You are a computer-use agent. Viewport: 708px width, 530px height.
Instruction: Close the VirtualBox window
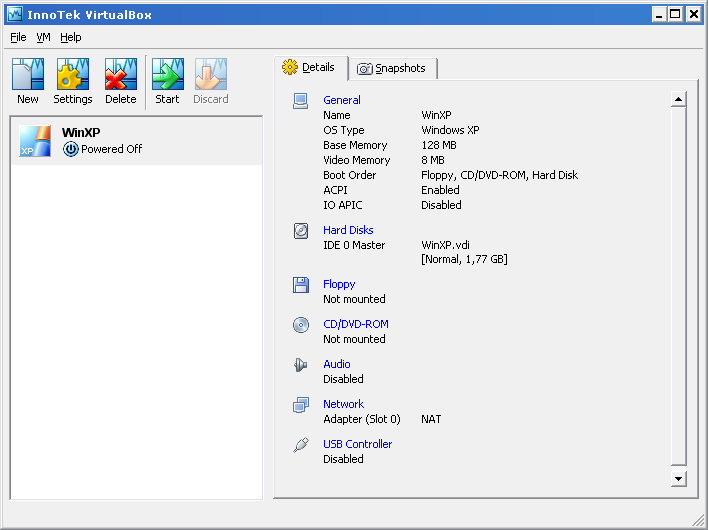pyautogui.click(x=694, y=14)
